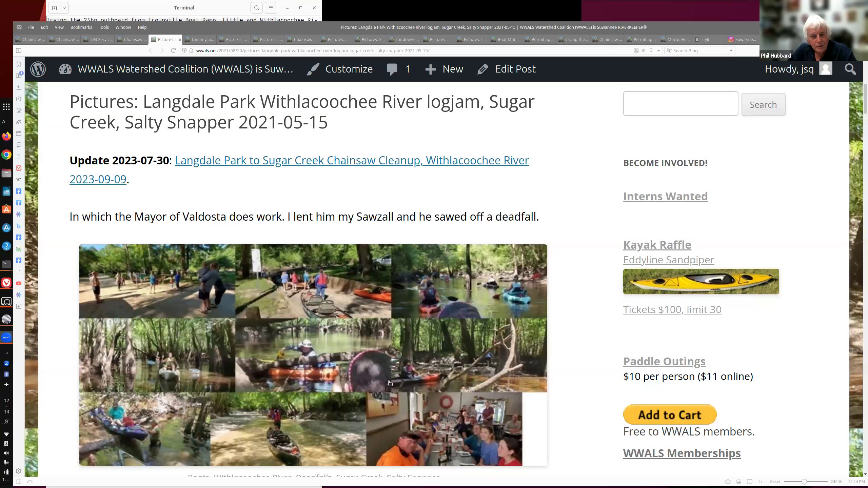Reload the current page
Image resolution: width=868 pixels, height=488 pixels.
pyautogui.click(x=173, y=50)
